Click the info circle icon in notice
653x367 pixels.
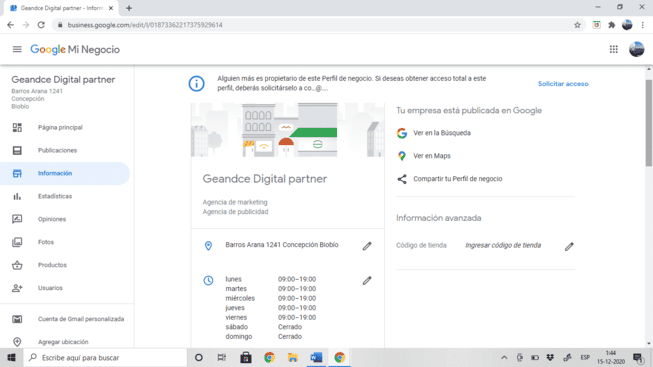(x=197, y=84)
